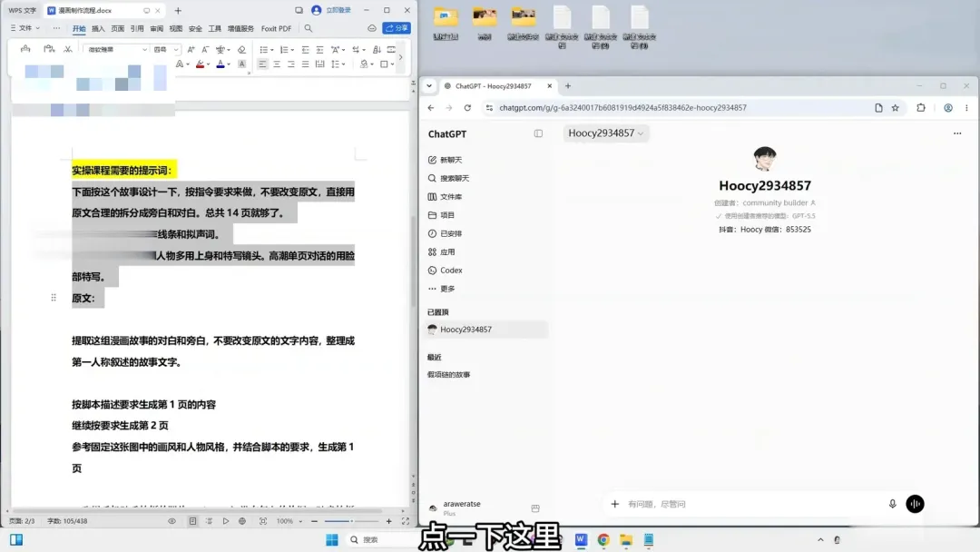Switch to web layout globe icon
This screenshot has height=552, width=980.
tap(242, 521)
